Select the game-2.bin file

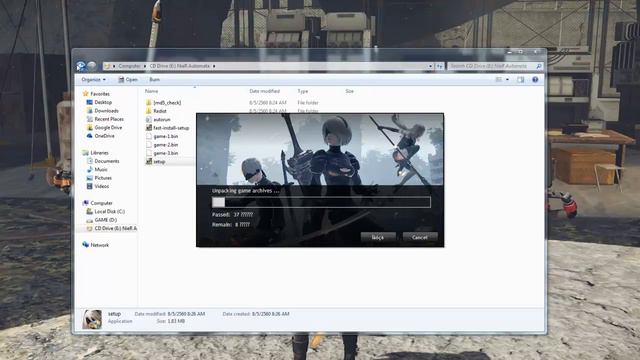pos(162,145)
